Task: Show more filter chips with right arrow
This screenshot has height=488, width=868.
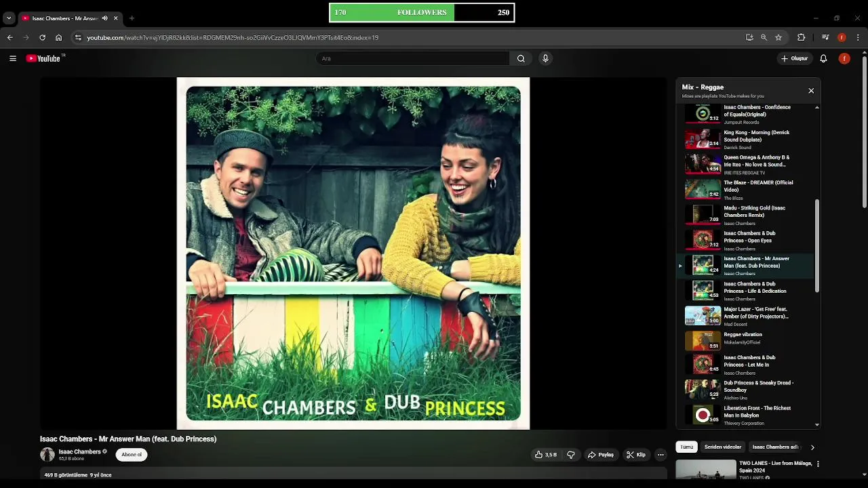Action: click(812, 447)
